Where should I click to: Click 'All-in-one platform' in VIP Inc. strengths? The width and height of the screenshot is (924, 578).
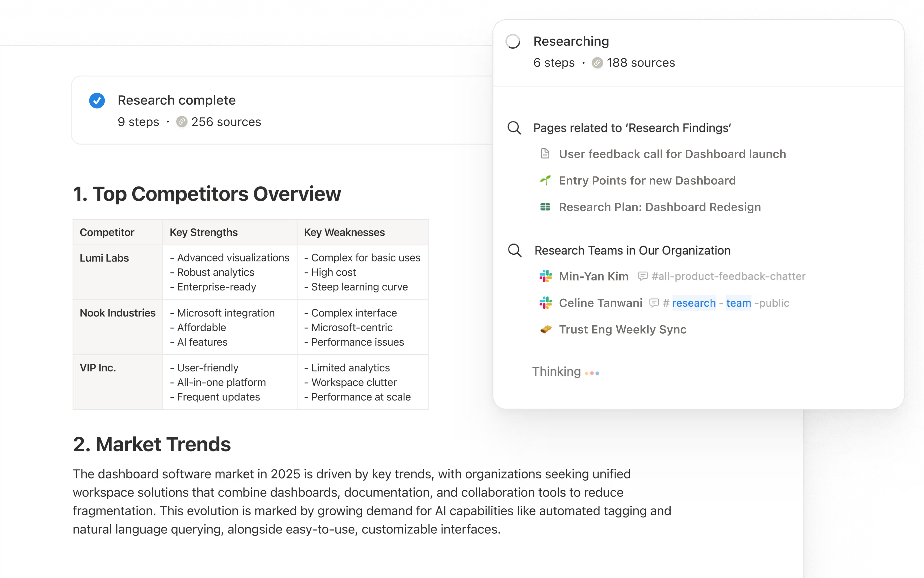pos(221,382)
